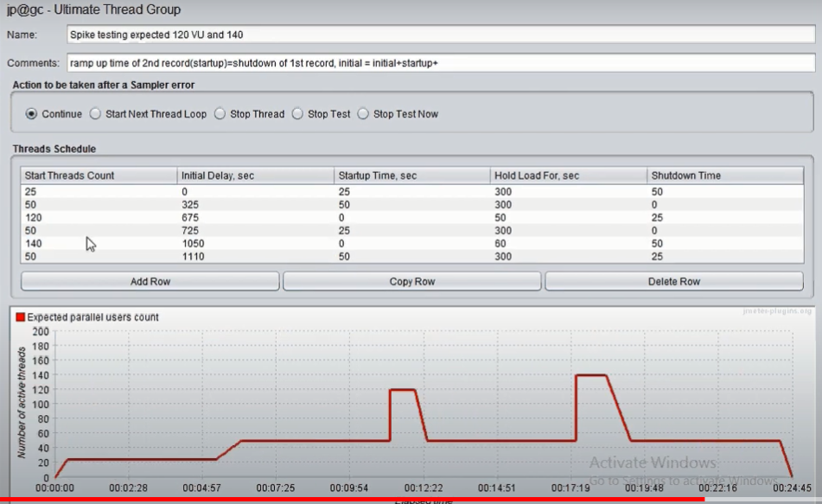Select the Continue radio button

tap(31, 114)
